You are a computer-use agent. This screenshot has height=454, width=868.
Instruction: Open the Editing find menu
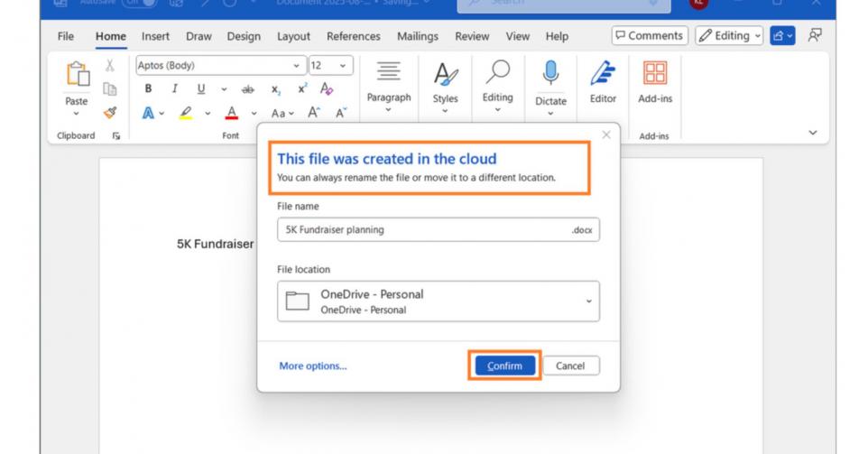498,87
